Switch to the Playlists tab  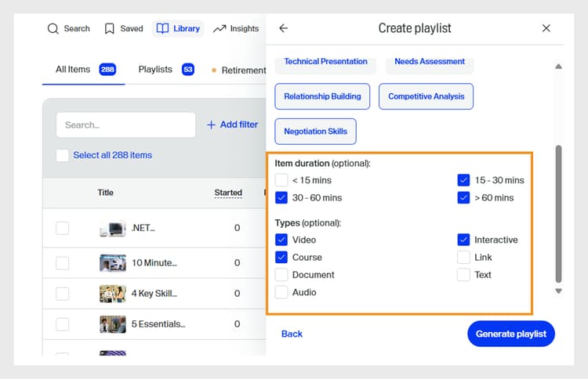pos(155,70)
